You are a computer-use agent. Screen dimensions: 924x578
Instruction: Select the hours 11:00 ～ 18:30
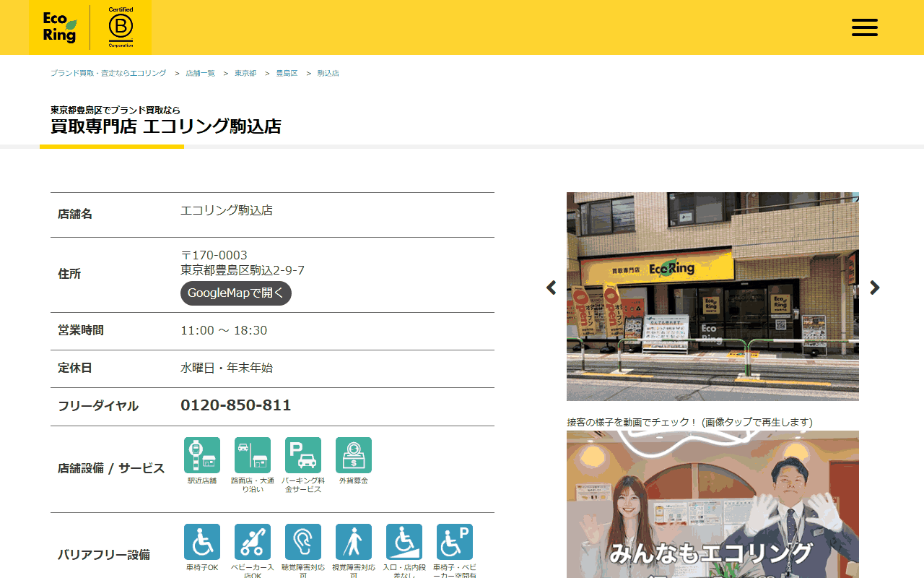[x=224, y=330]
